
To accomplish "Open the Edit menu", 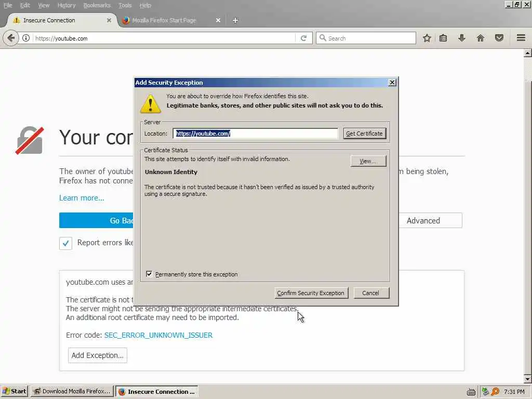I will pos(25,5).
